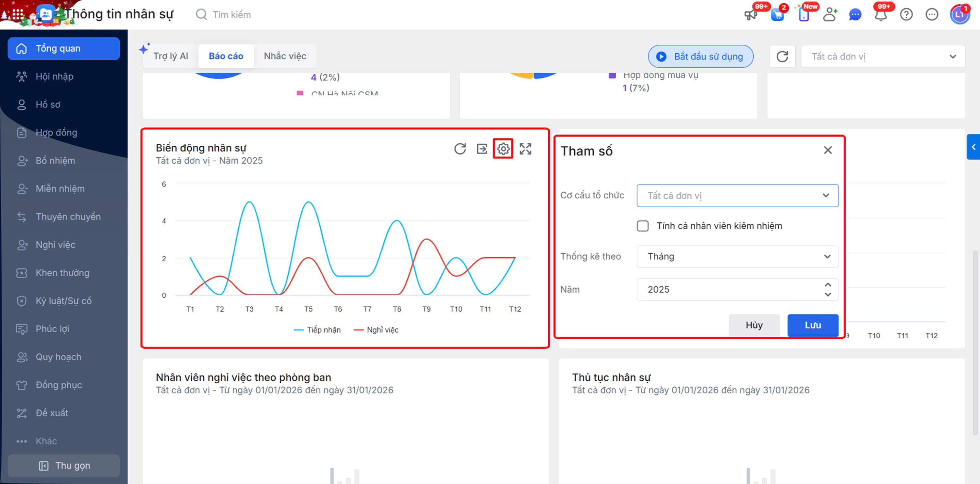Click the help question mark icon
This screenshot has height=484, width=980.
coord(906,15)
